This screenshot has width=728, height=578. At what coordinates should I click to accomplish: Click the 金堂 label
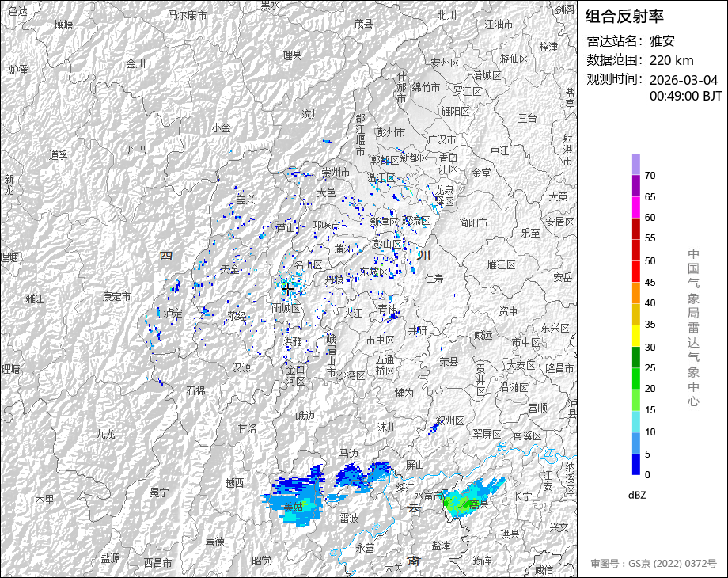pos(481,173)
